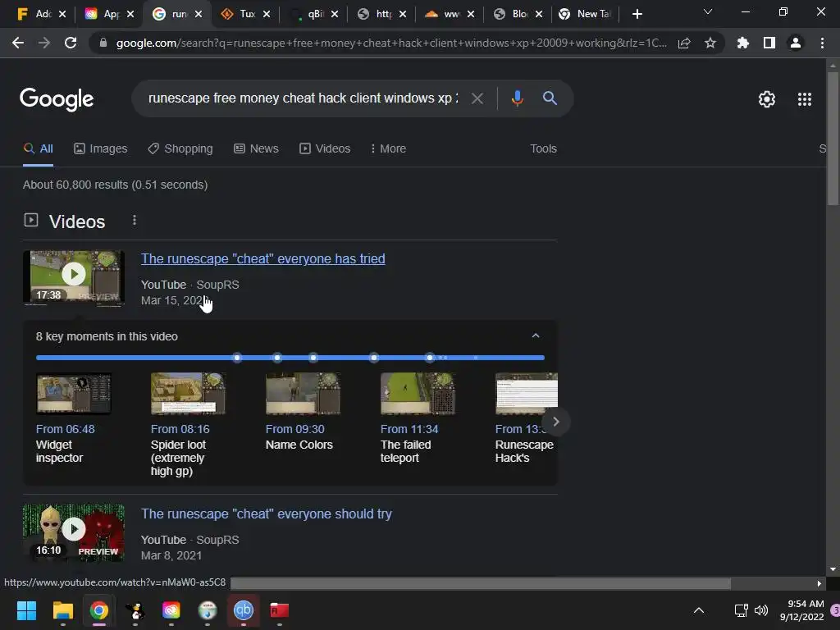Image resolution: width=840 pixels, height=630 pixels.
Task: Open 'The runescape cheat everyone should try'
Action: [267, 514]
